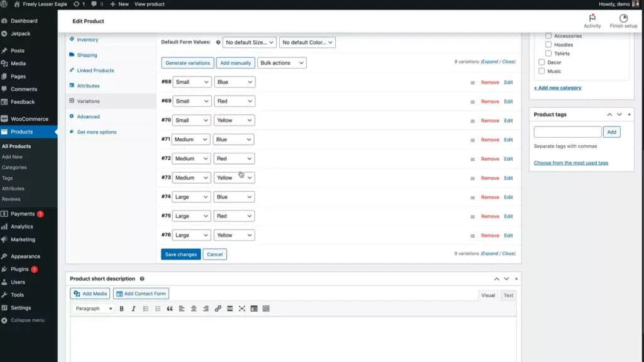The image size is (644, 362).
Task: Check the Decor category checkbox
Action: (541, 62)
